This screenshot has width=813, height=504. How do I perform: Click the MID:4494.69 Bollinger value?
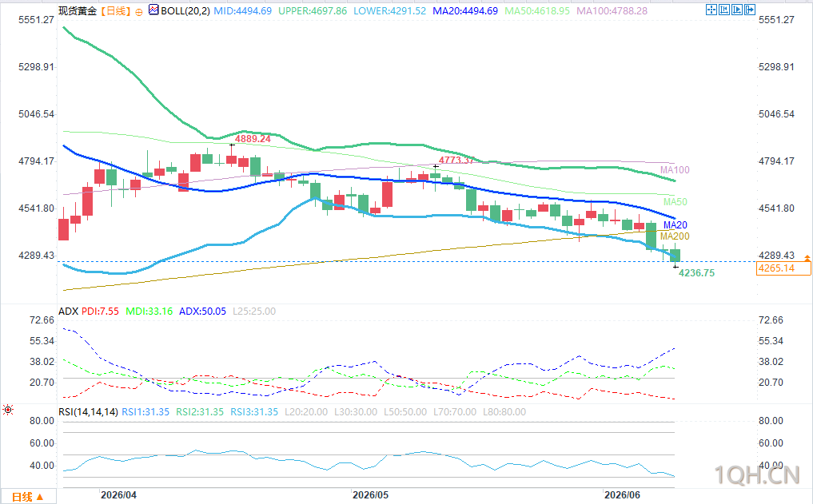(x=243, y=11)
